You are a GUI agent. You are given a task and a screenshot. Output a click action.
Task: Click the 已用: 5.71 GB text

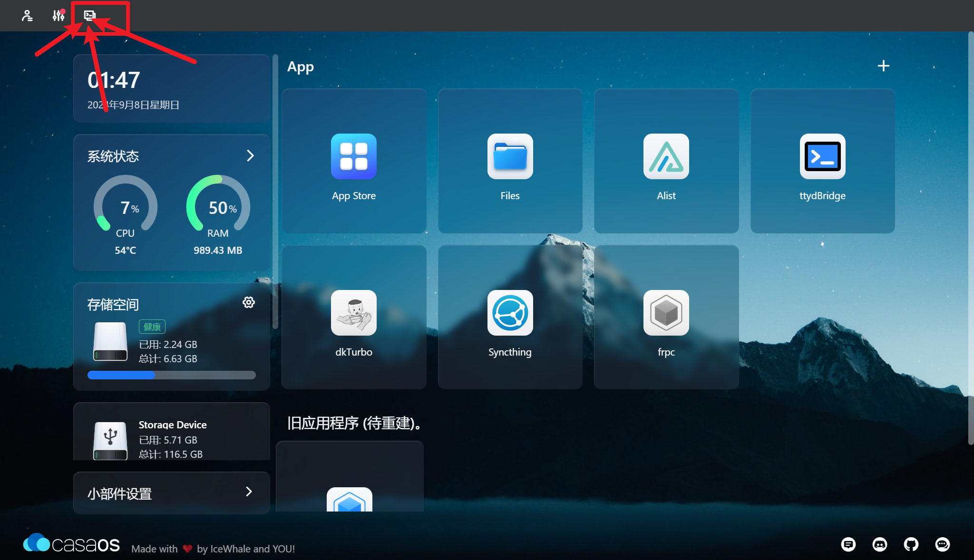(x=168, y=440)
